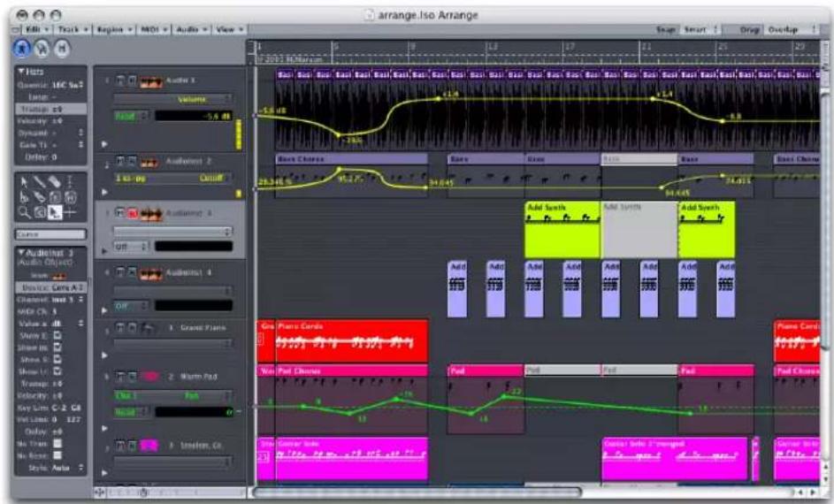Enable the No Transp checkbox

click(57, 443)
